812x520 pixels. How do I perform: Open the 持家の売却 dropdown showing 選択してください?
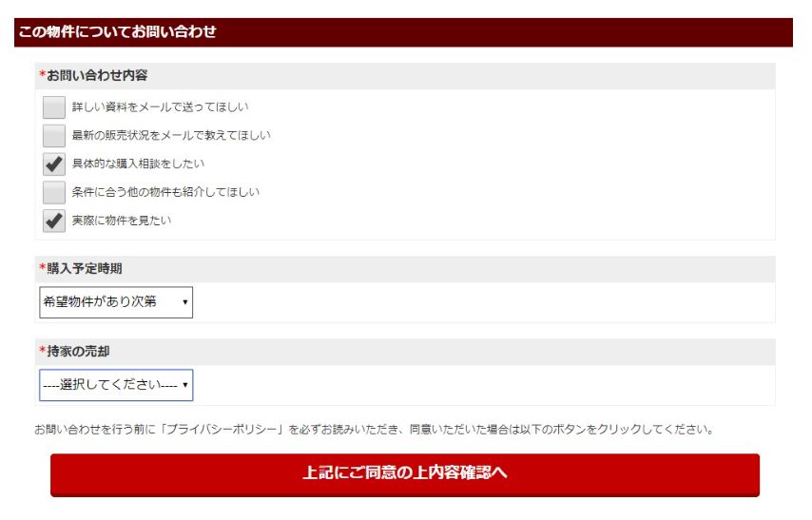pos(116,385)
